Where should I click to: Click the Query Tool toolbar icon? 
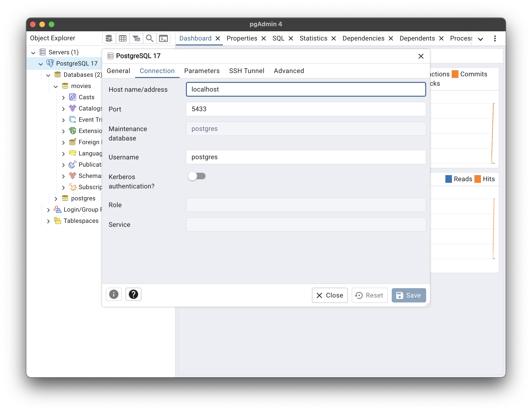pyautogui.click(x=109, y=38)
